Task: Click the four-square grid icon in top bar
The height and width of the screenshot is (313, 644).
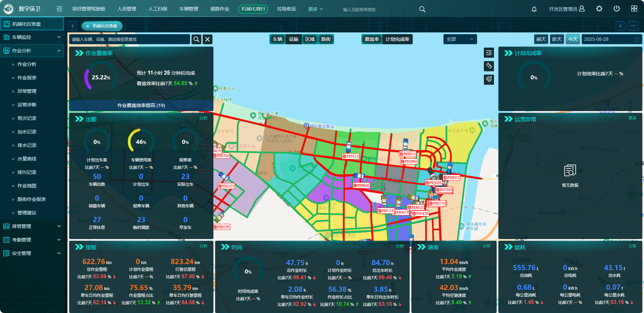Action: click(634, 9)
